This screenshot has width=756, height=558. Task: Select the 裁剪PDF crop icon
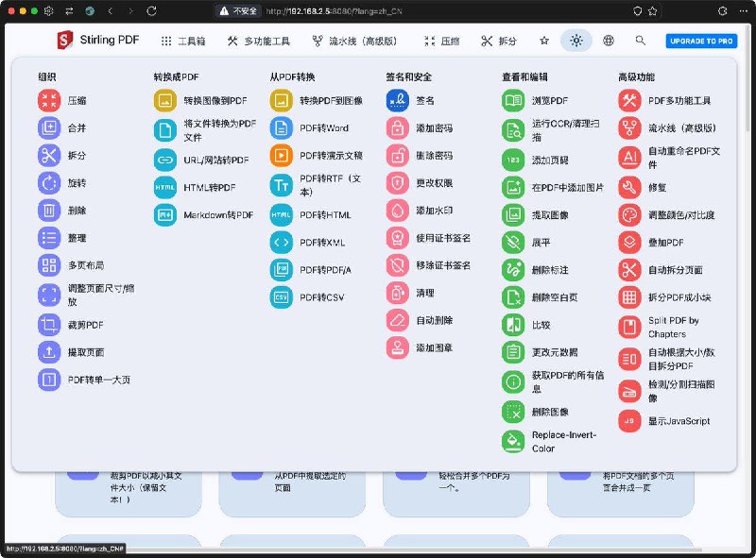[49, 325]
